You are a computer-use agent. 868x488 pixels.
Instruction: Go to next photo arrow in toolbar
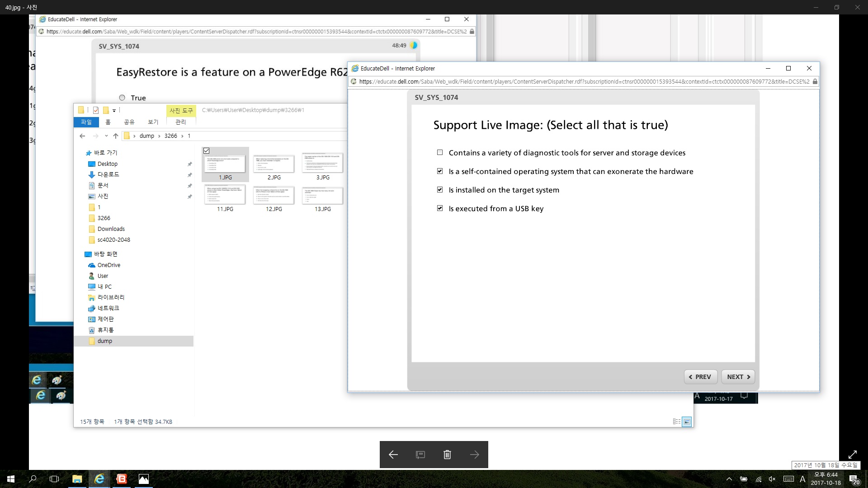[474, 455]
